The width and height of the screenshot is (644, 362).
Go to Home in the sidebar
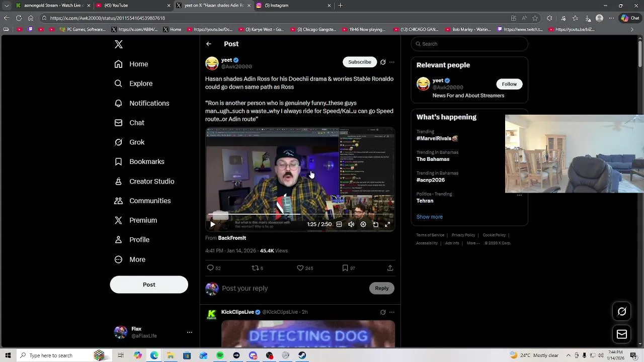click(x=131, y=64)
